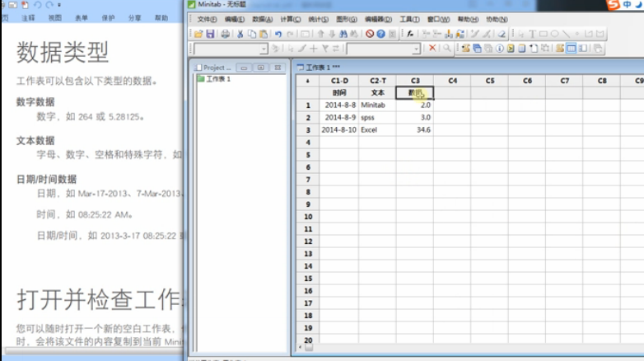Click the insert-column bar chart toolbar icon

[x=449, y=34]
